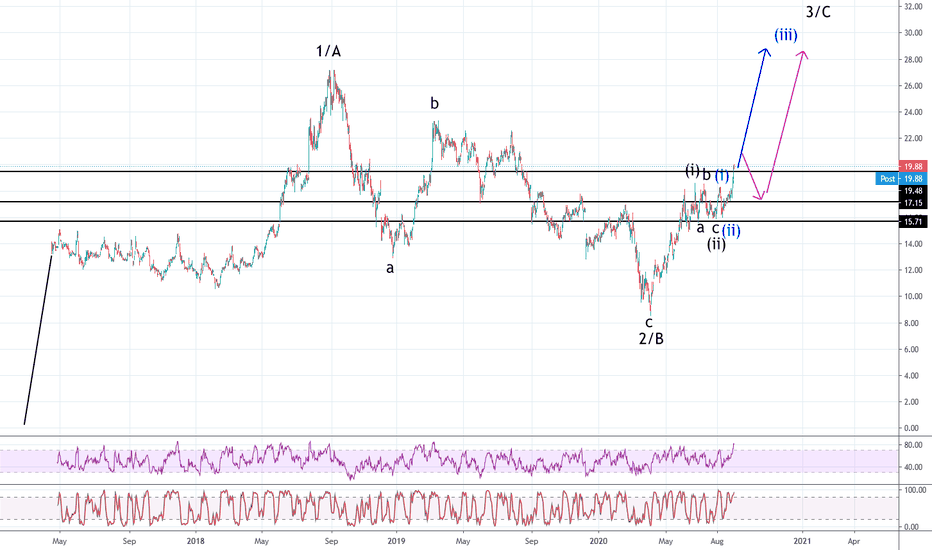Image resolution: width=932 pixels, height=550 pixels.
Task: Click the 10.00 price scale value
Action: point(913,297)
